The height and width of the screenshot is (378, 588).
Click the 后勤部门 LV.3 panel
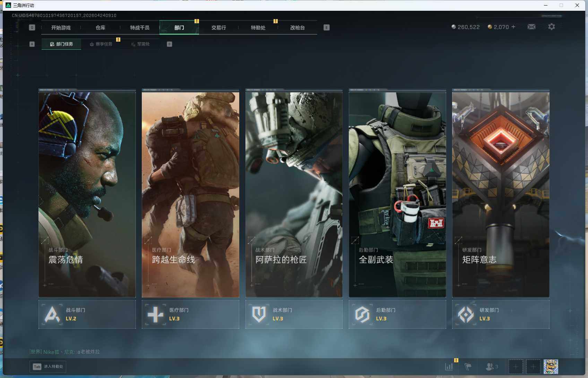point(397,314)
